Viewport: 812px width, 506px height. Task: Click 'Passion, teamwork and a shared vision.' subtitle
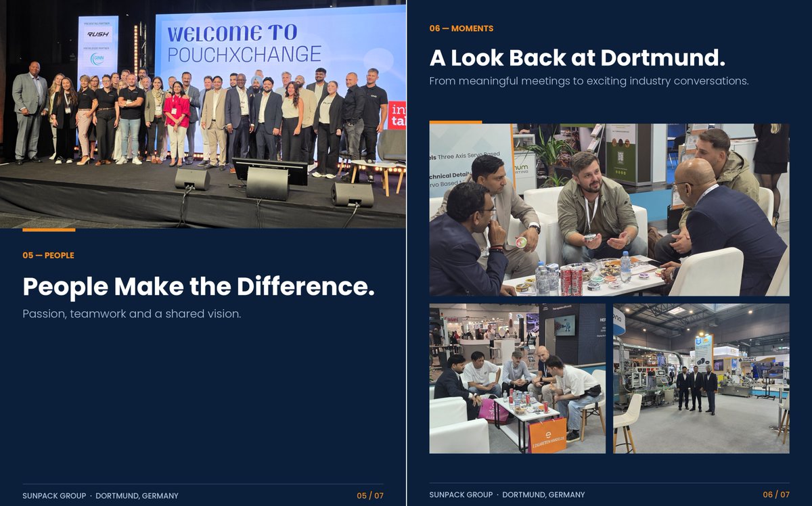click(x=132, y=314)
